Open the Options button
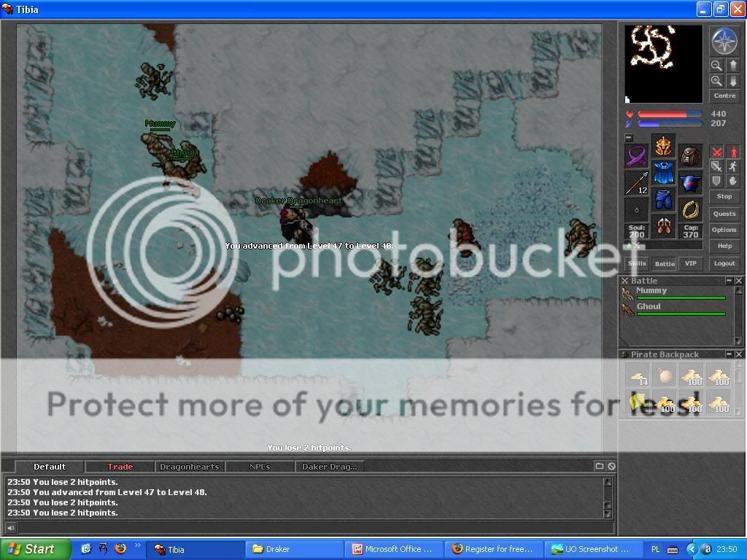This screenshot has width=747, height=560. tap(724, 230)
